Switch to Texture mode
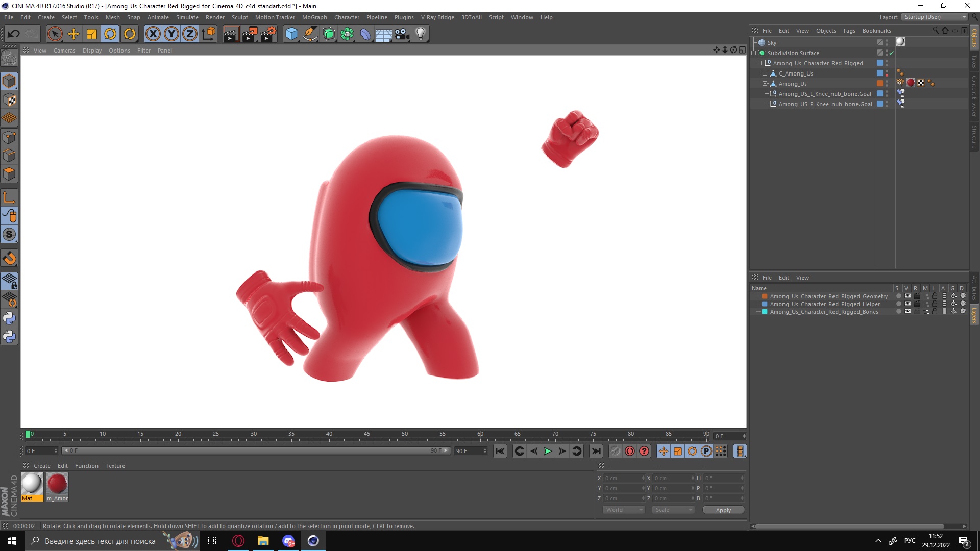 click(9, 100)
